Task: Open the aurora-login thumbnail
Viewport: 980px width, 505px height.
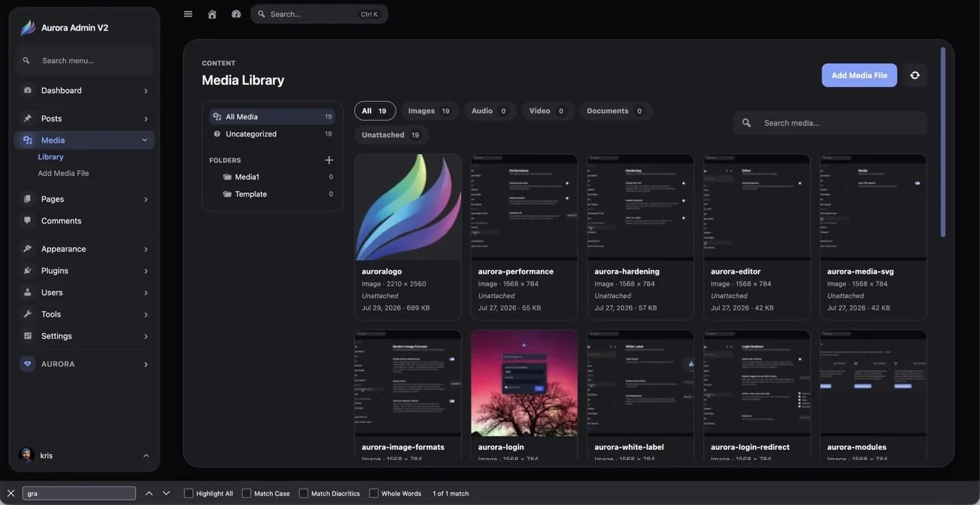Action: [x=524, y=383]
